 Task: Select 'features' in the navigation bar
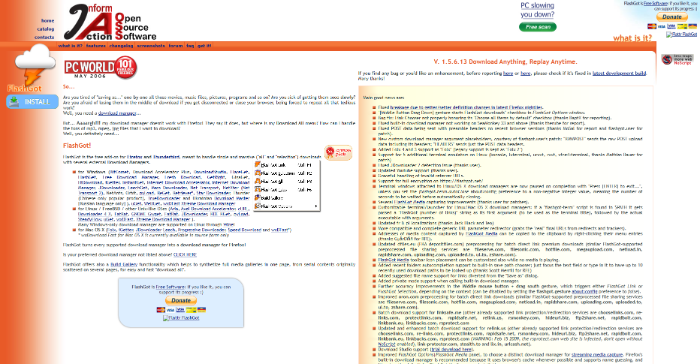click(x=96, y=46)
